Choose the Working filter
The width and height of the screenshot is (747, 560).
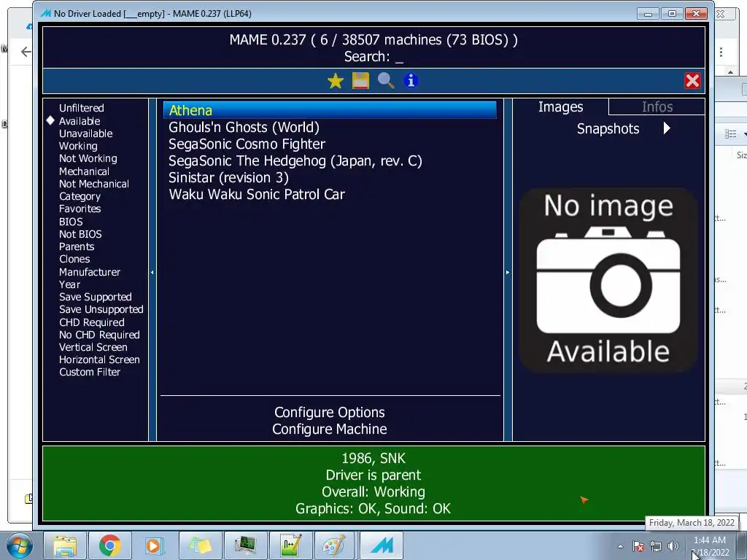78,146
